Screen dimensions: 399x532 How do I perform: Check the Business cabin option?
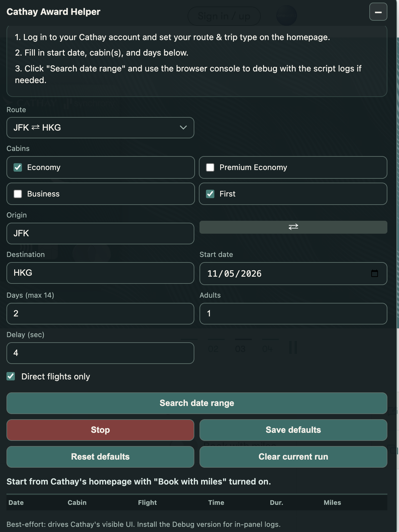pos(18,194)
